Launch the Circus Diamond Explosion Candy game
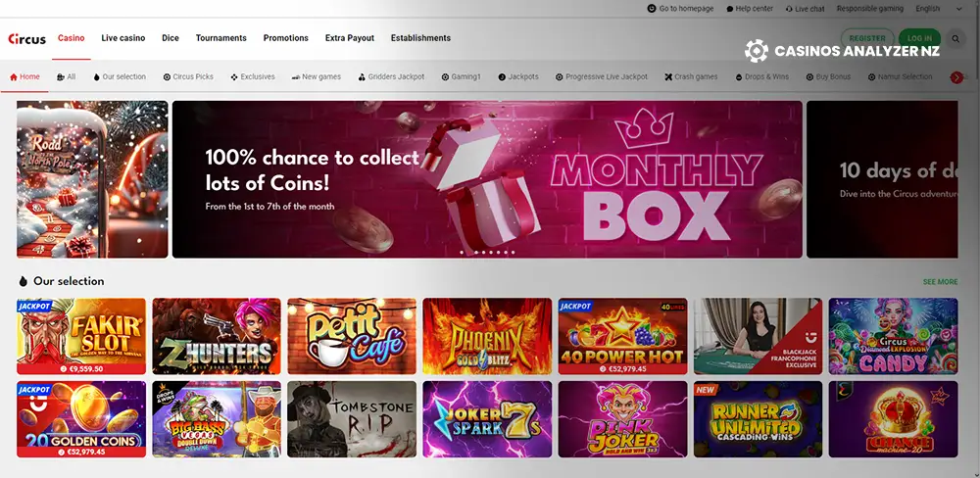980x478 pixels. (x=893, y=336)
